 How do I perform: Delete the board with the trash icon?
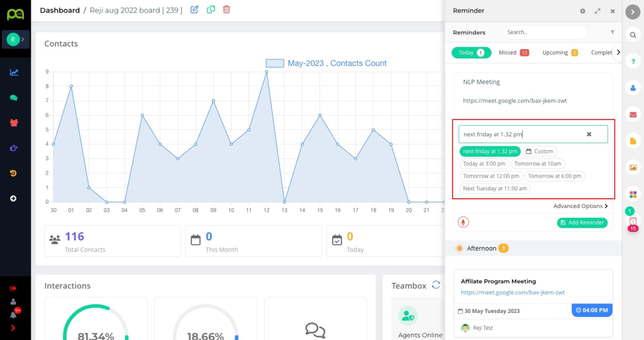226,9
